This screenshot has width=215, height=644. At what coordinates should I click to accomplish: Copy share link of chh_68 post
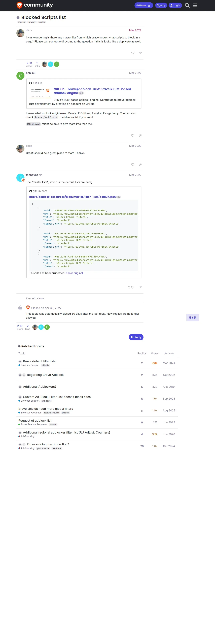tap(140, 135)
